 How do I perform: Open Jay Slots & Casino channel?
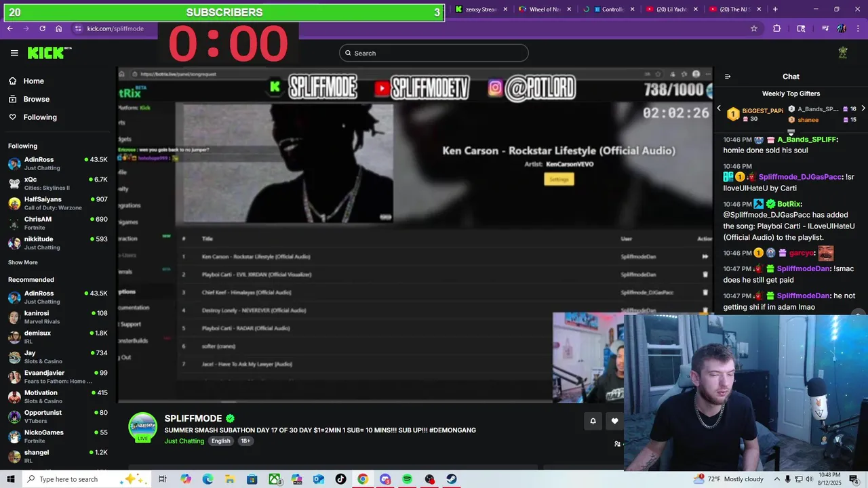tap(58, 357)
